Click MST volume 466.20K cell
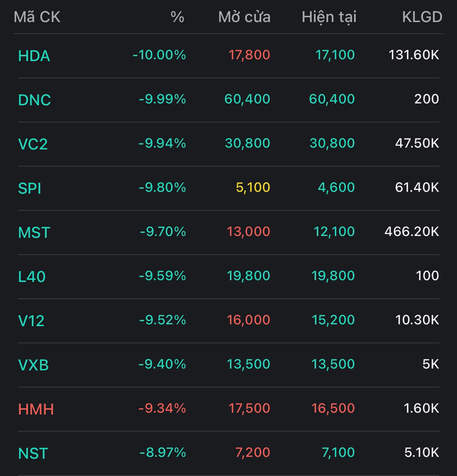 point(411,232)
